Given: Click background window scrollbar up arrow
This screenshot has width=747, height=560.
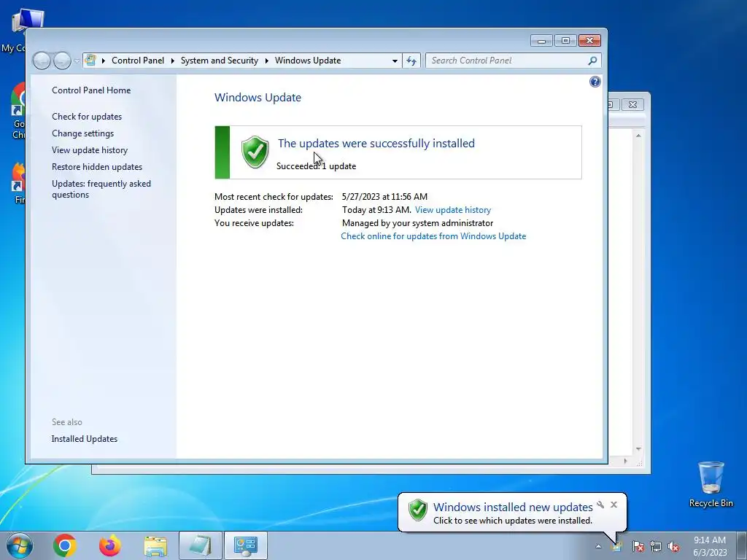Looking at the screenshot, I should coord(638,136).
